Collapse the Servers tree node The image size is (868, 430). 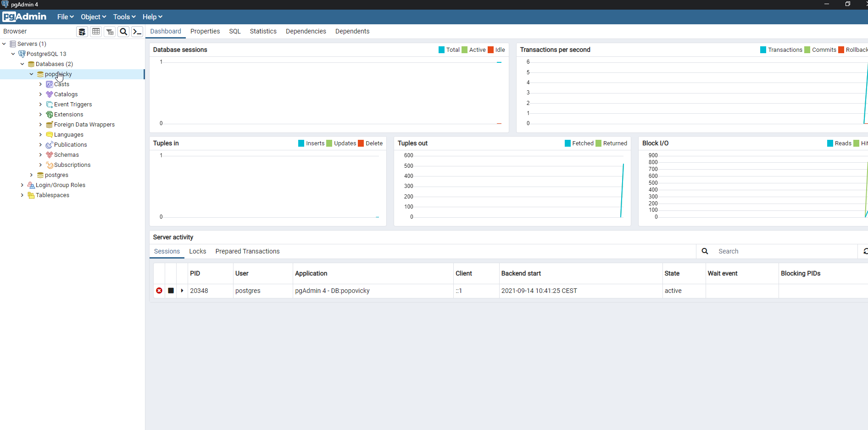pos(4,44)
